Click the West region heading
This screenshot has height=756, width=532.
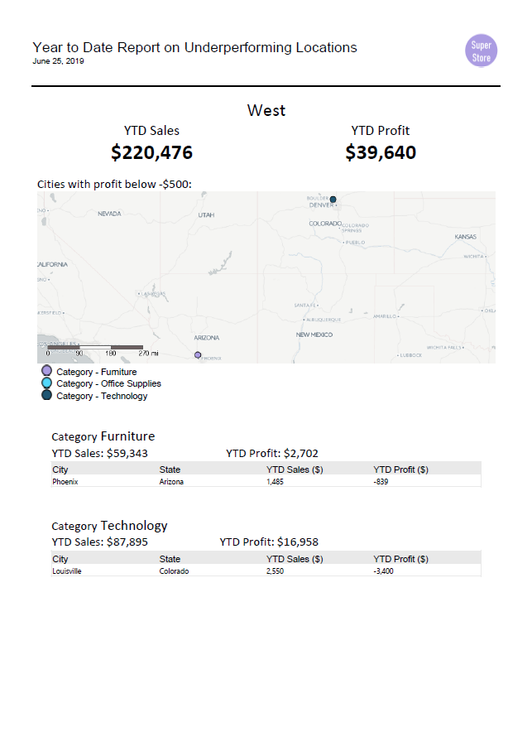(266, 110)
